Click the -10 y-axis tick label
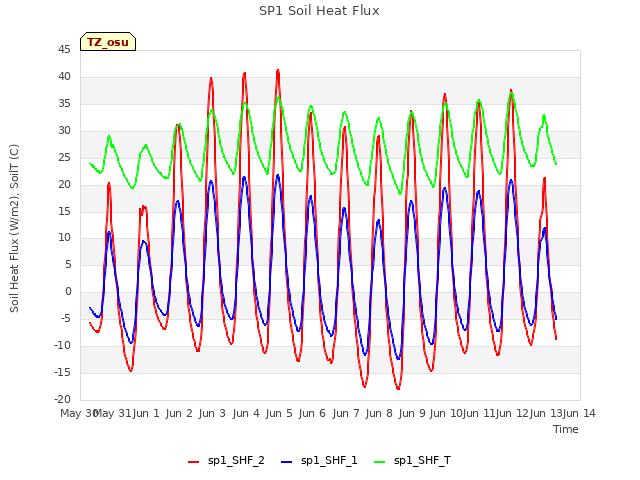Image resolution: width=640 pixels, height=480 pixels. coord(62,346)
